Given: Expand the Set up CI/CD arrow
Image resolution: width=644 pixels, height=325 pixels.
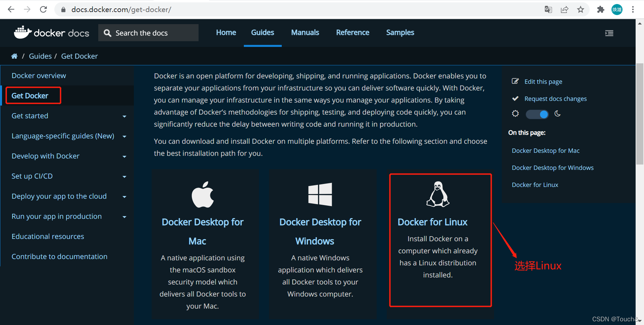Looking at the screenshot, I should coord(124,177).
